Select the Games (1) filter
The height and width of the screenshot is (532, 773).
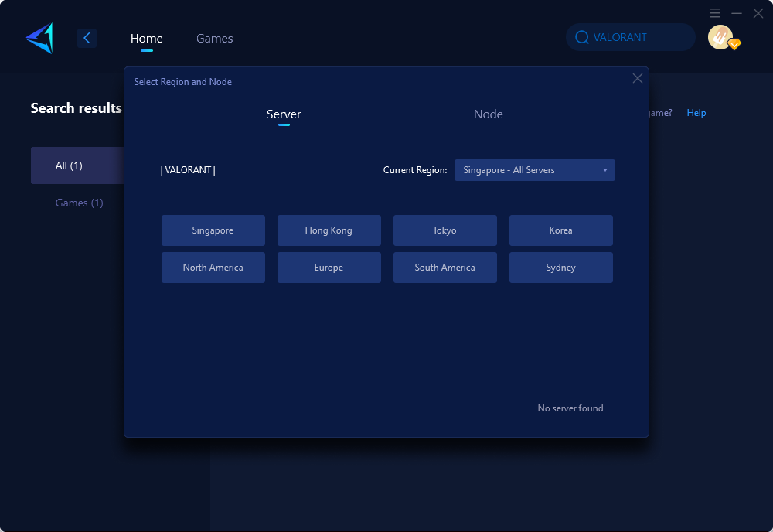point(80,203)
